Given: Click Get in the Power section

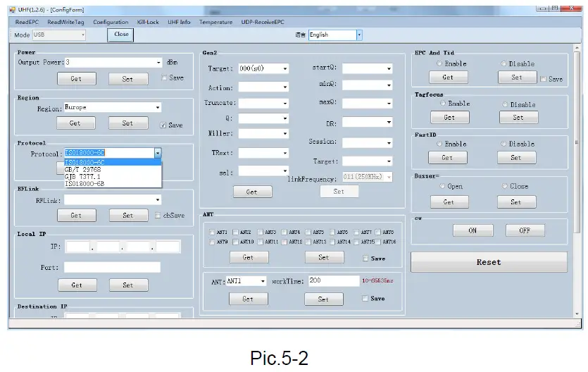Looking at the screenshot, I should coord(77,79).
